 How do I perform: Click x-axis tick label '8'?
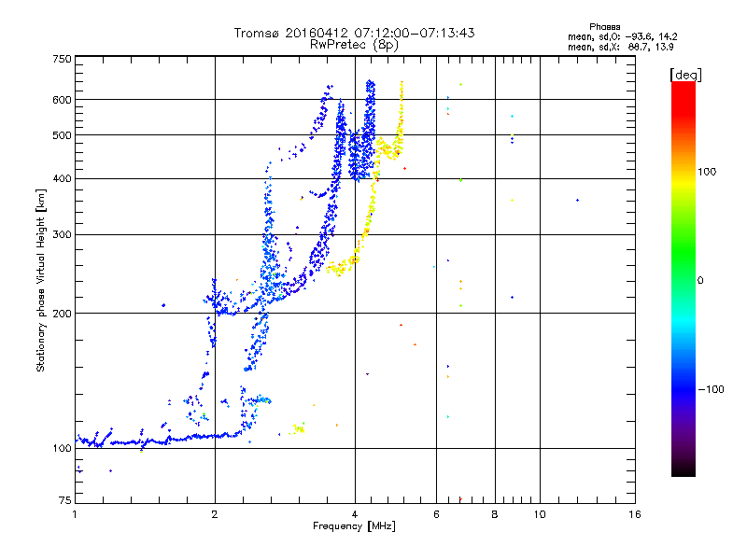click(x=495, y=515)
